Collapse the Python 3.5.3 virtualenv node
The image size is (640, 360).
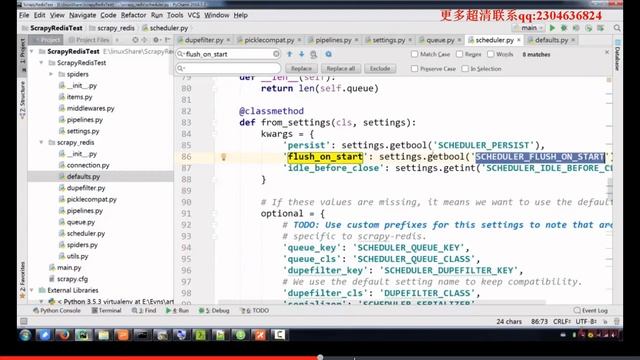point(41,302)
